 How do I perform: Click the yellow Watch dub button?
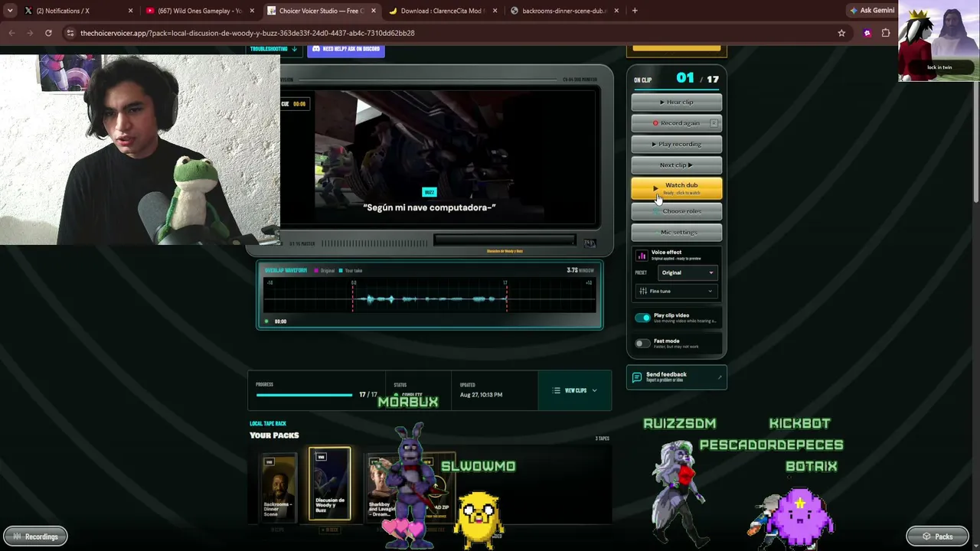676,187
